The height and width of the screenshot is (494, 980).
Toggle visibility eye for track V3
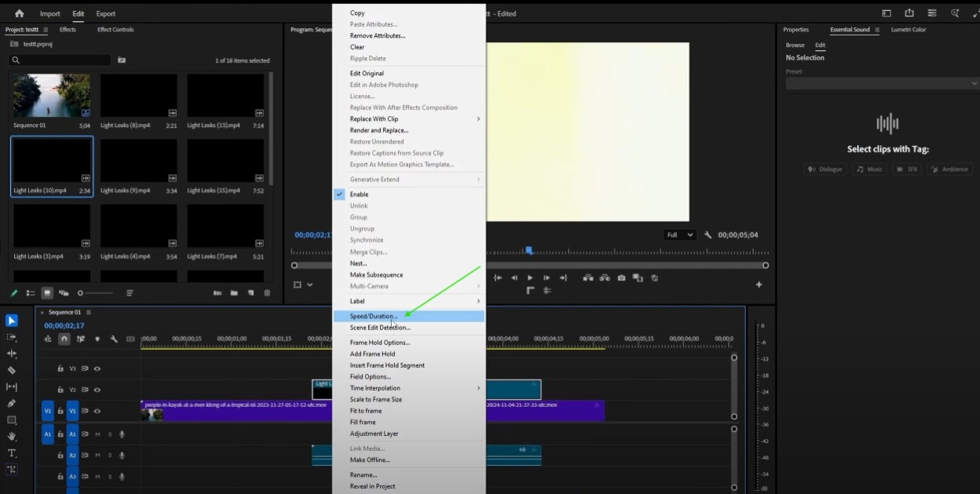click(97, 368)
